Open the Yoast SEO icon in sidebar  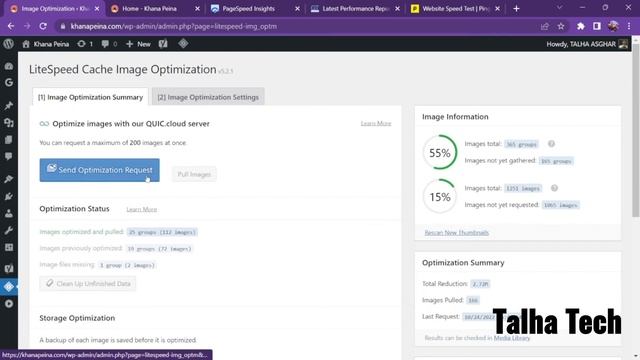(x=9, y=268)
